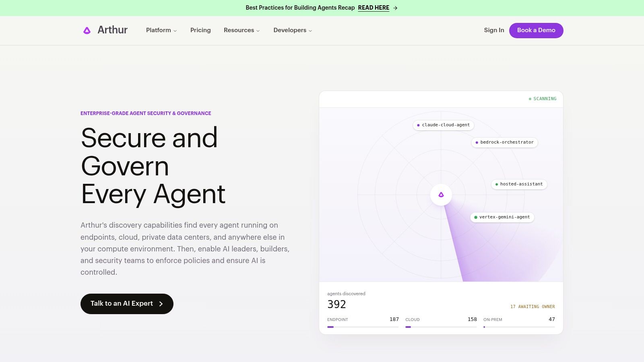This screenshot has height=362, width=644.
Task: Select the bedrock-orchestrator tag
Action: (x=505, y=142)
